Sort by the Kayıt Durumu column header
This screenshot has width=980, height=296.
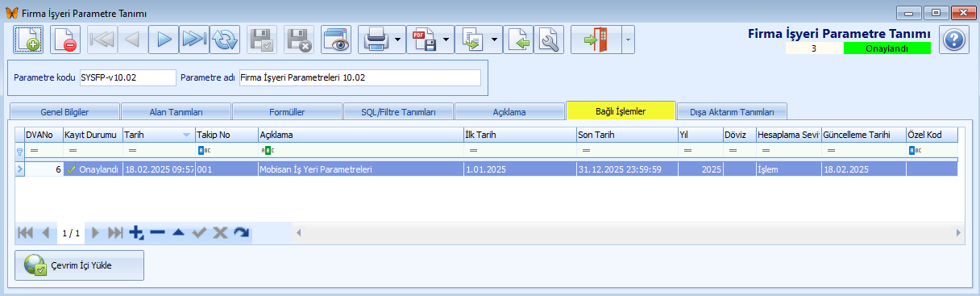tap(93, 135)
